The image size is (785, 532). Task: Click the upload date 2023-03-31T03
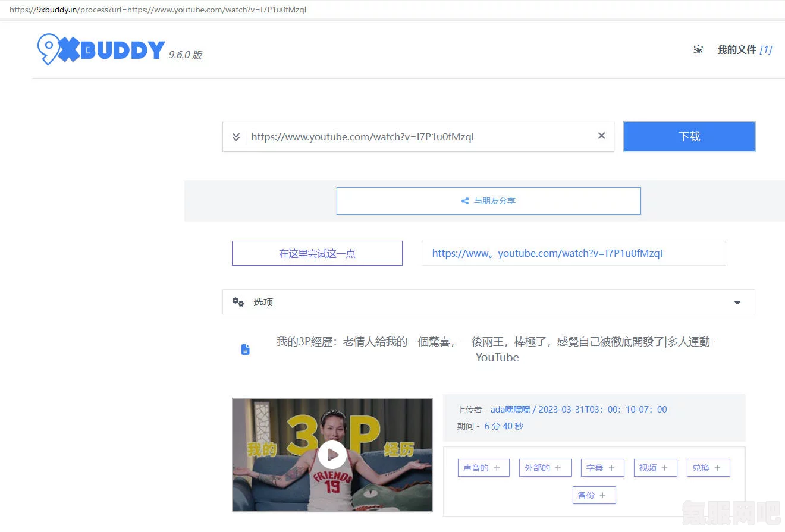pyautogui.click(x=603, y=410)
